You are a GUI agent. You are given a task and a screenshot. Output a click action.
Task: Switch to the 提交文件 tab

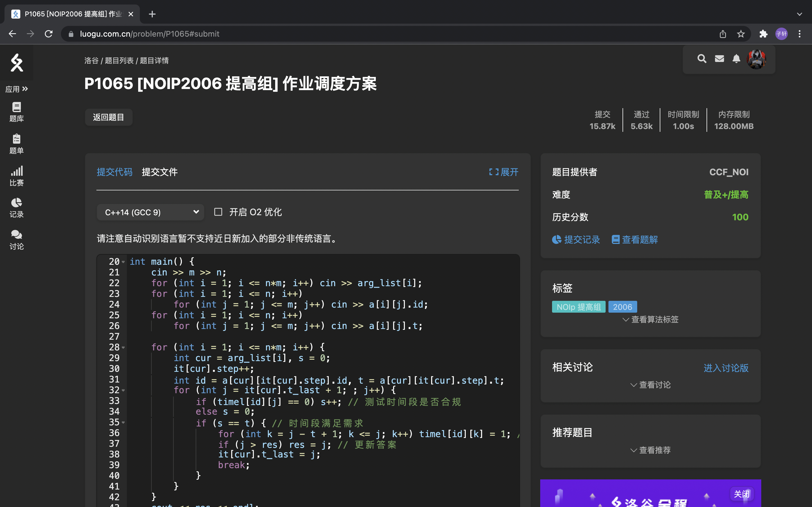click(x=159, y=172)
